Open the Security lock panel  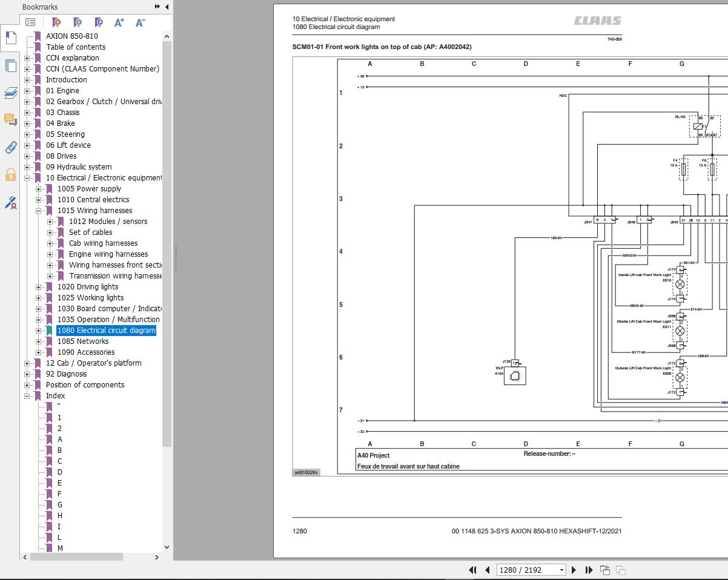[x=10, y=175]
